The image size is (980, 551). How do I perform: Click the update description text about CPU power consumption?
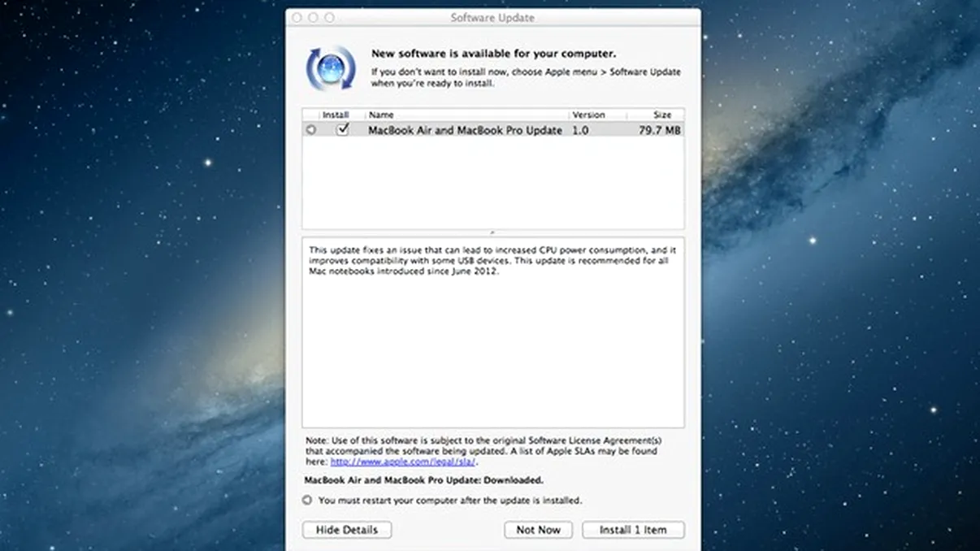(492, 261)
